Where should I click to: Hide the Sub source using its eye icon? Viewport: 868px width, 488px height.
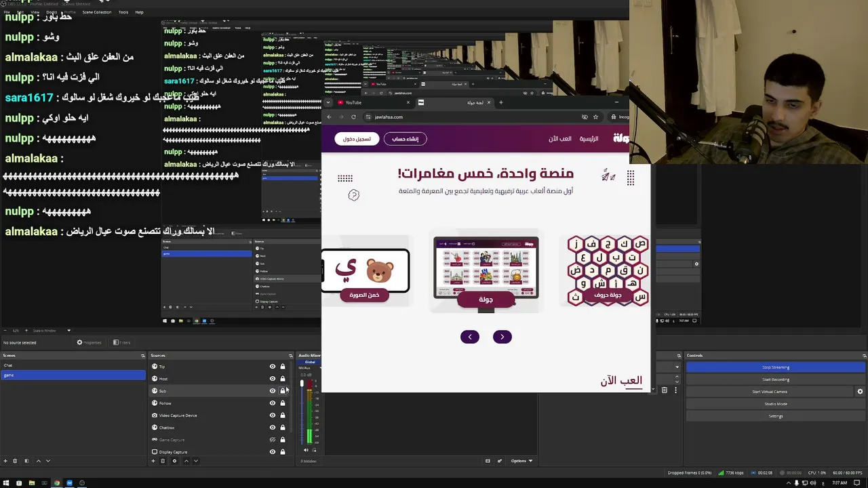273,391
